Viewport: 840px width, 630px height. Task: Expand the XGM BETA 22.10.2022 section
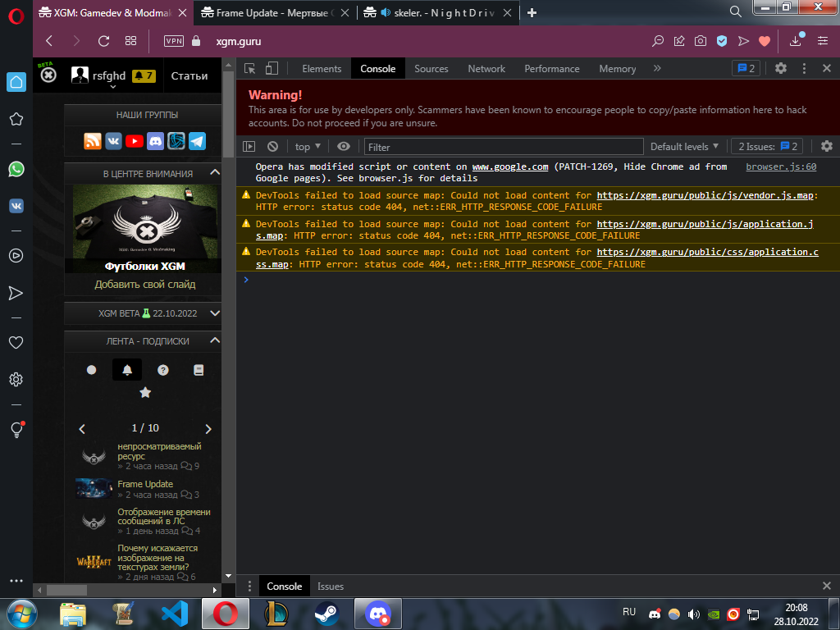(x=215, y=313)
